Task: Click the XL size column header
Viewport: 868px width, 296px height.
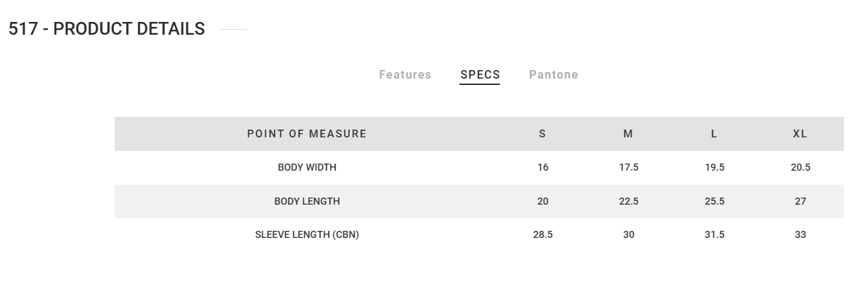Action: pyautogui.click(x=800, y=134)
